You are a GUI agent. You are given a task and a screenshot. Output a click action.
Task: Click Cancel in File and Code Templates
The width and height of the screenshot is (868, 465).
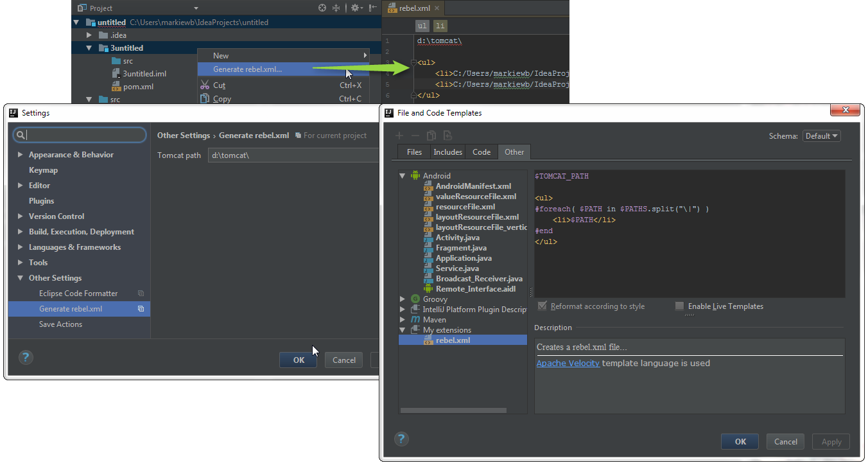786,441
